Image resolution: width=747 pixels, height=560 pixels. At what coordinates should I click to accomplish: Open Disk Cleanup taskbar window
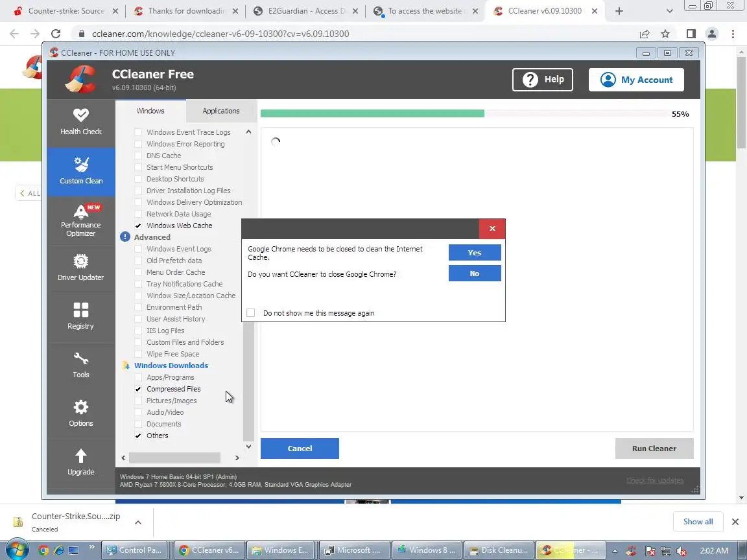499,550
